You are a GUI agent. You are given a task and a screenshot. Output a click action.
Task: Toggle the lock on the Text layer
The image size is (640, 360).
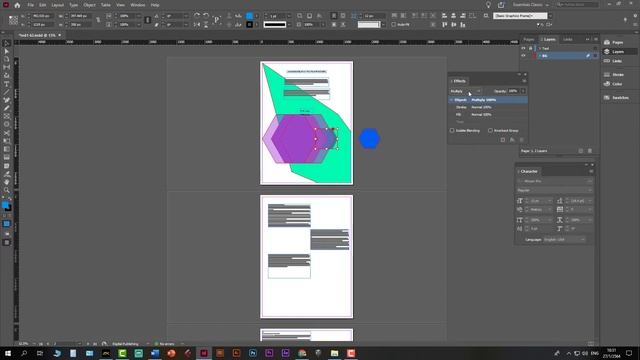(x=530, y=48)
